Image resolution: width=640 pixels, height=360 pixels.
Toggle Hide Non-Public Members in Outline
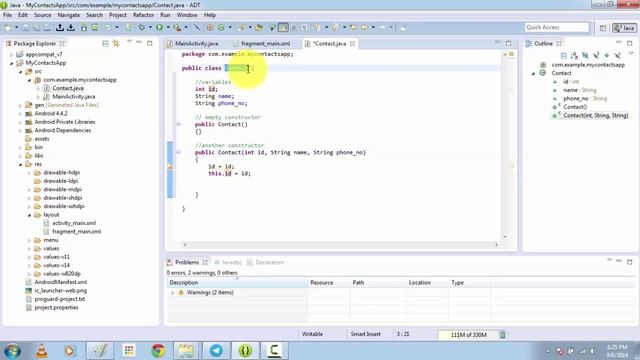[x=607, y=55]
